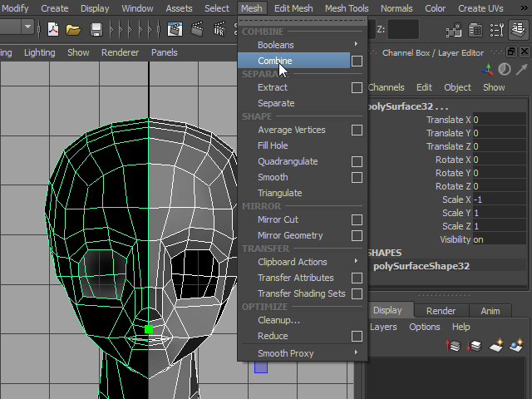Image resolution: width=532 pixels, height=399 pixels.
Task: Click the IPR render icon
Action: 219,29
